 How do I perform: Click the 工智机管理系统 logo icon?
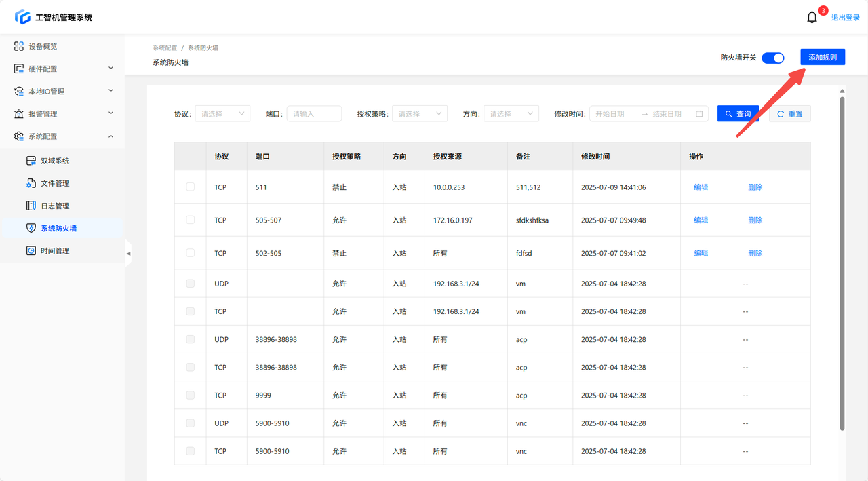(x=22, y=17)
